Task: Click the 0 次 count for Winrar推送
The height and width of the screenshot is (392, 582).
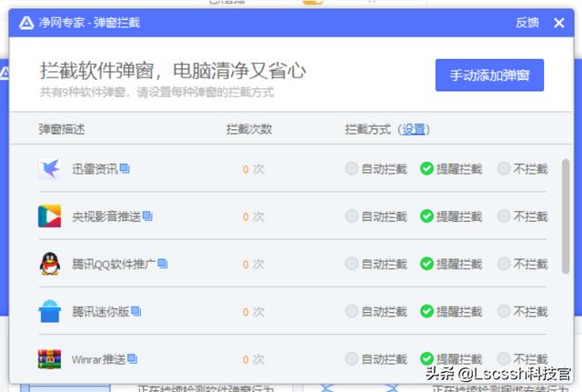Action: (254, 359)
